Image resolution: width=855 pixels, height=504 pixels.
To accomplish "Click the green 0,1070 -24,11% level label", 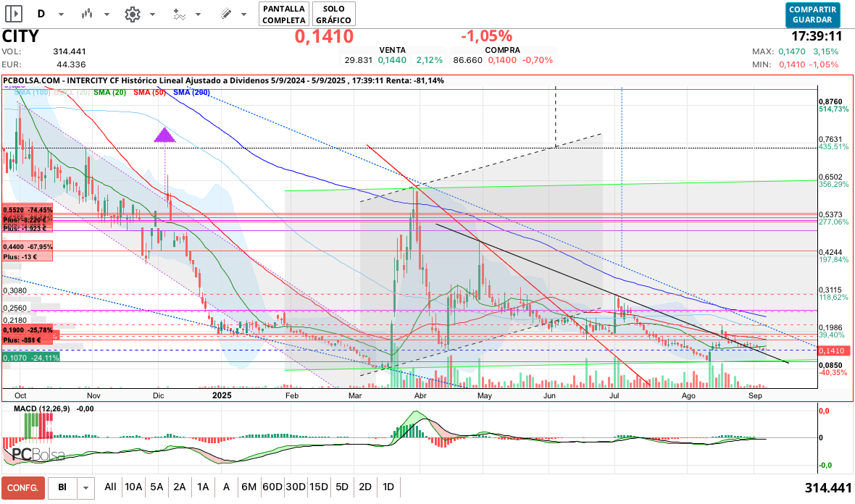I will [x=30, y=358].
